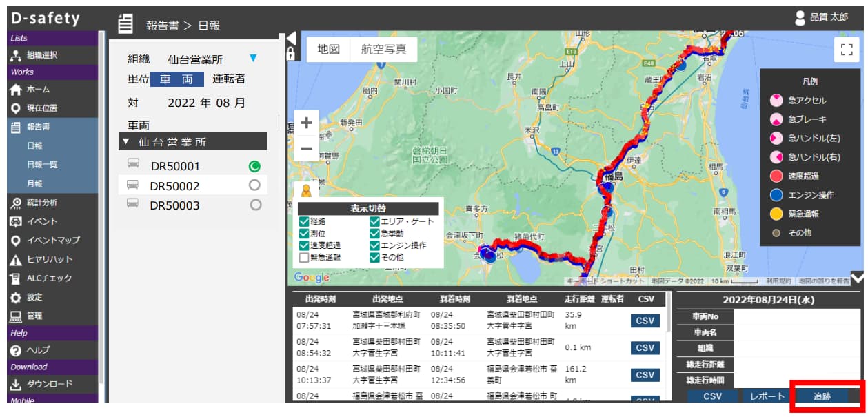This screenshot has height=417, width=868.
Task: Uncheck the 急挙動 checkbox
Action: 374,234
